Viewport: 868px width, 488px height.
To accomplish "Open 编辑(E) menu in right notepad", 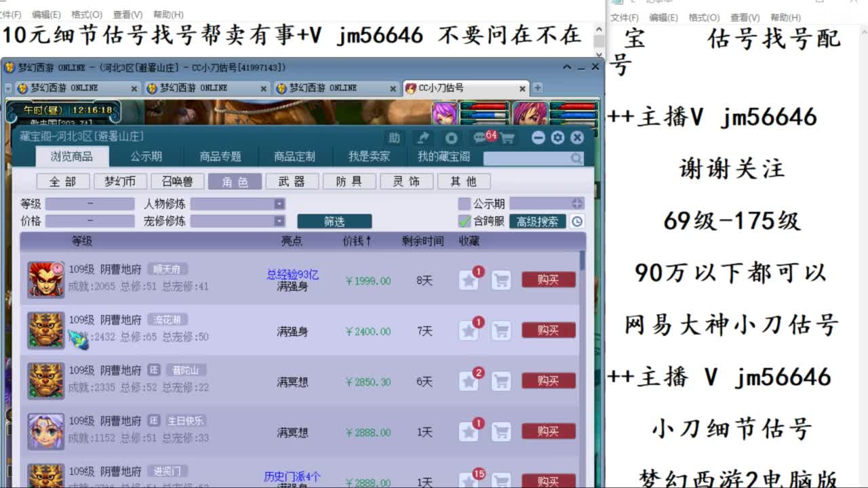I will click(664, 18).
